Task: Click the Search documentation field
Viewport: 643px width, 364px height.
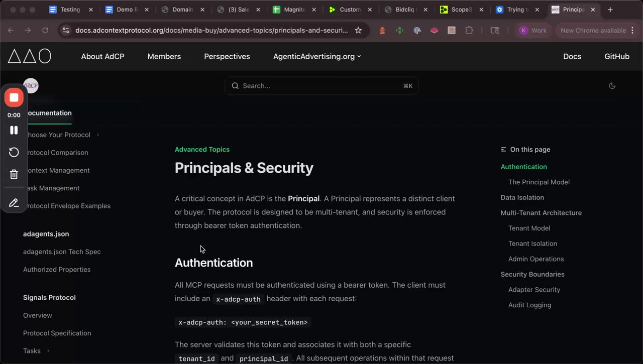Action: coord(321,86)
